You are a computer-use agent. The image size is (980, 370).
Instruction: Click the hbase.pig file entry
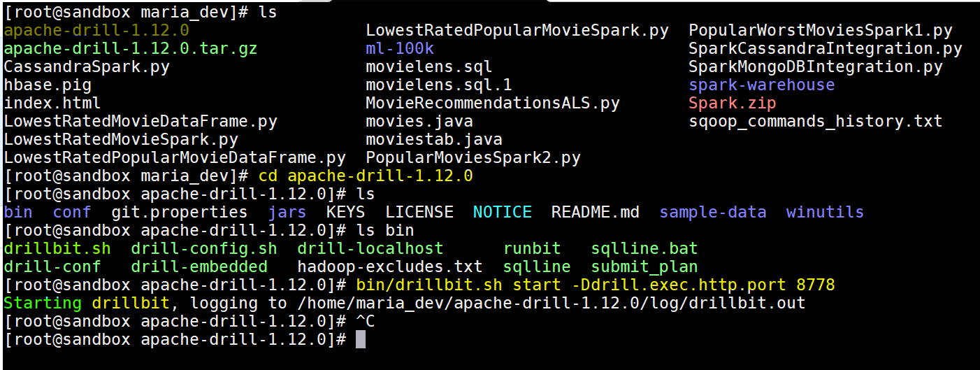pos(48,85)
